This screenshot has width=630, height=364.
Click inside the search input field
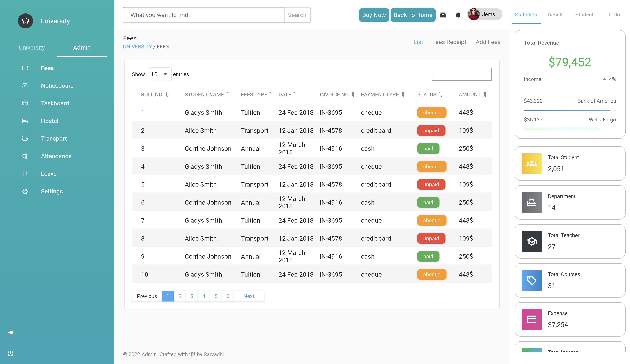[x=204, y=15]
